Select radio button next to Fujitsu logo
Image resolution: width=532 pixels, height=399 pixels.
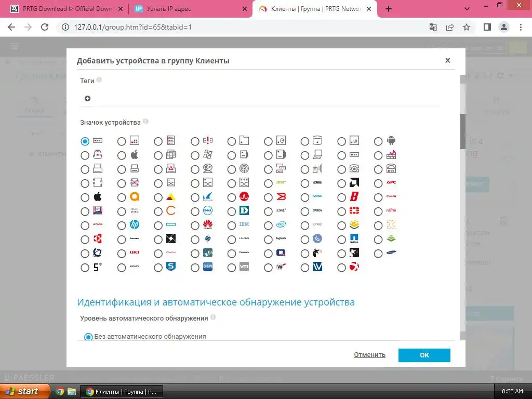(x=378, y=212)
